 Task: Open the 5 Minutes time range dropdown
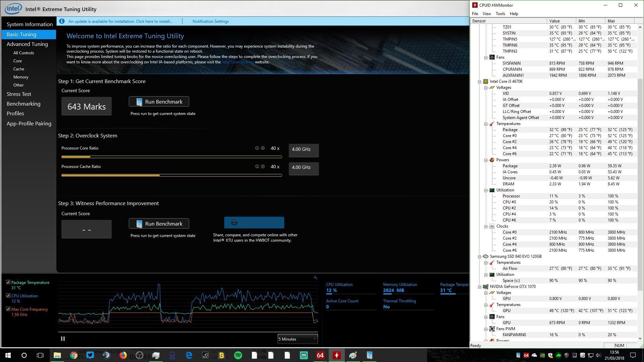pyautogui.click(x=298, y=339)
